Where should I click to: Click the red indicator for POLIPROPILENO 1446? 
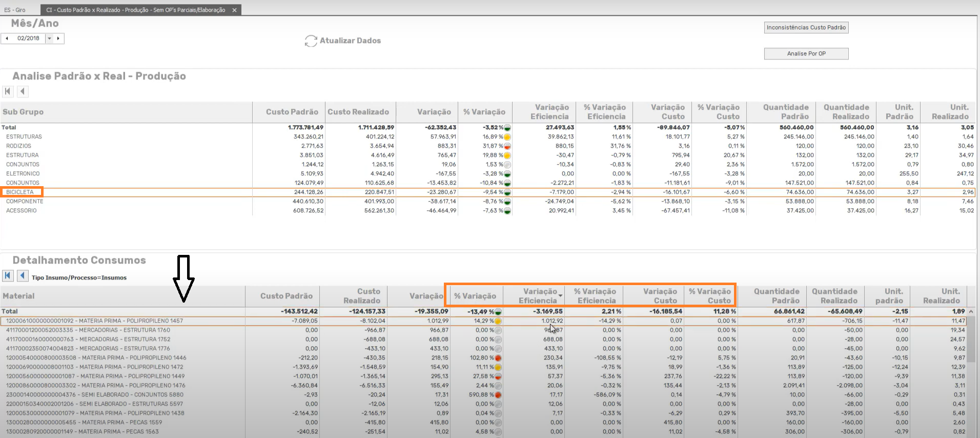click(498, 358)
